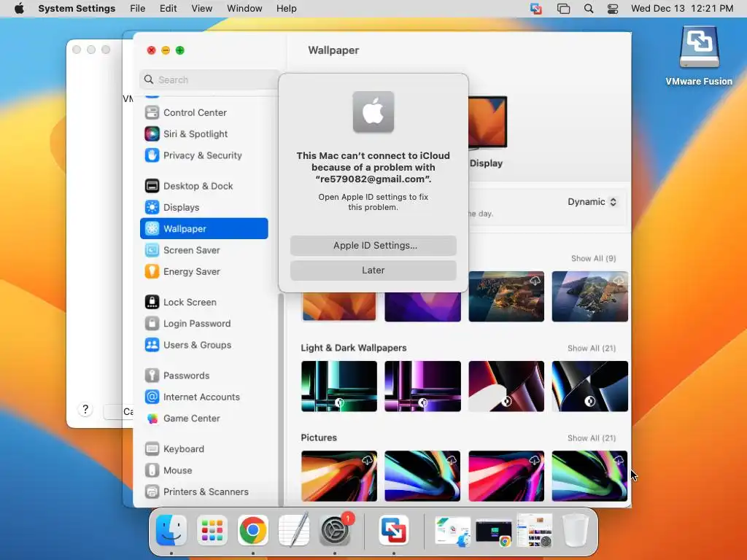Click Show All (21) for Pictures
The height and width of the screenshot is (560, 747).
point(591,438)
